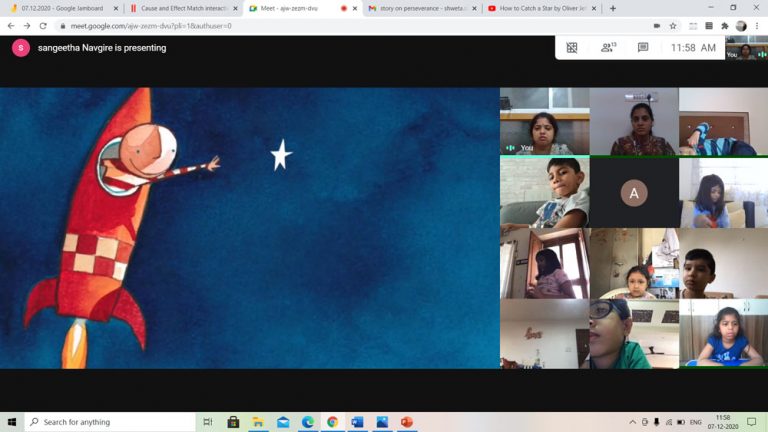Open Photos app from taskbar
The image size is (768, 432).
382,422
